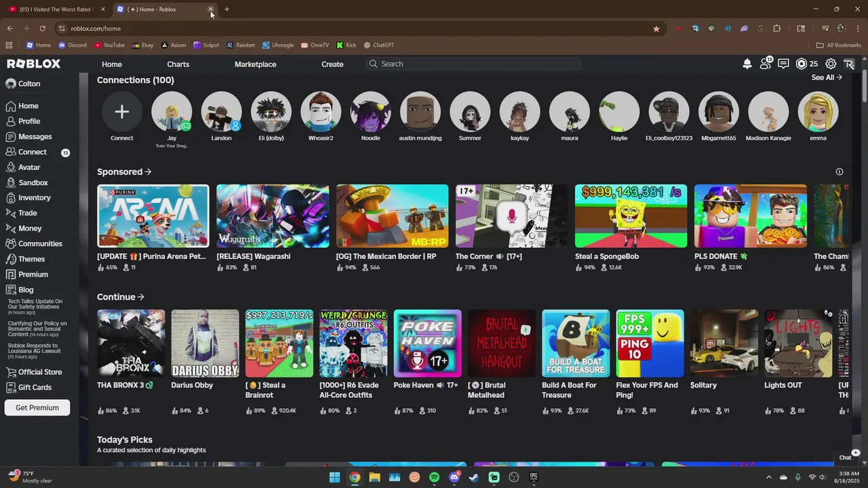The height and width of the screenshot is (488, 868).
Task: Expand the Sponsored section heading
Action: click(x=124, y=171)
